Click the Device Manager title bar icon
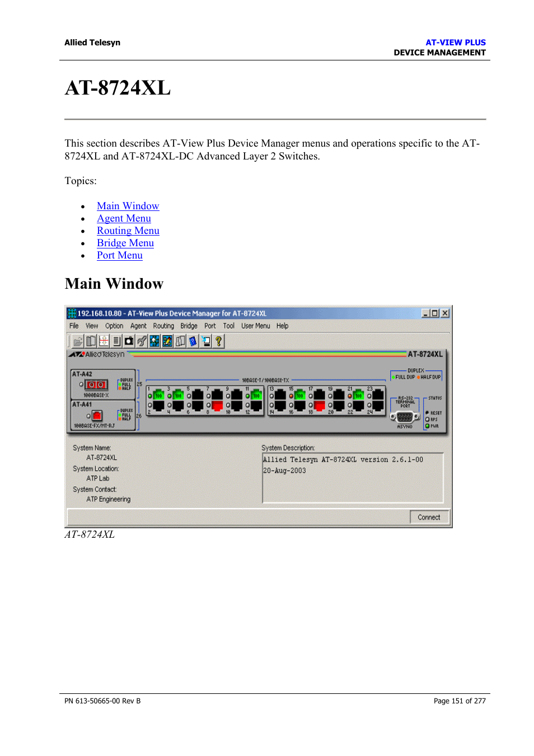Image resolution: width=534 pixels, height=756 pixels. click(72, 313)
